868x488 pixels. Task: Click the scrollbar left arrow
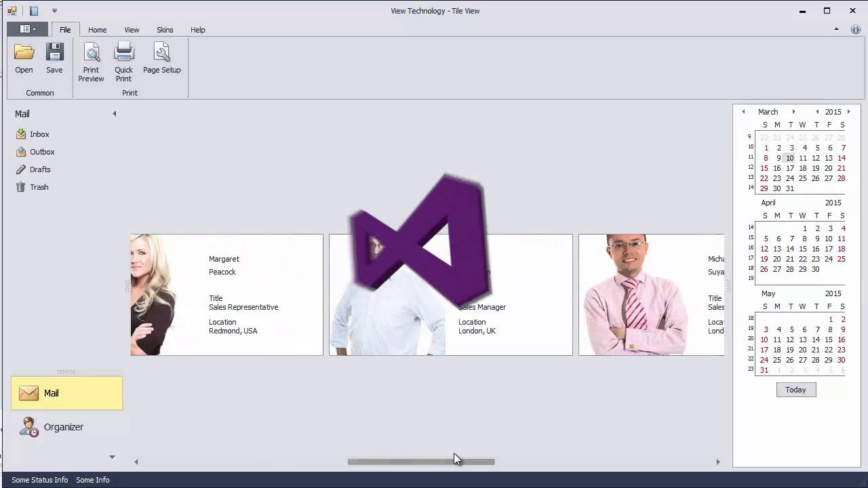point(136,462)
